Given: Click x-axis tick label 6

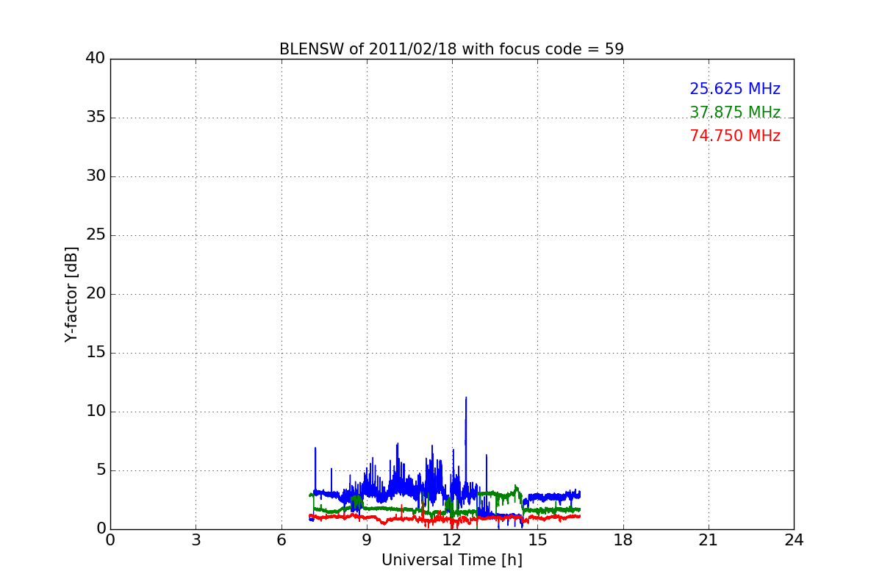Looking at the screenshot, I should click(x=282, y=539).
